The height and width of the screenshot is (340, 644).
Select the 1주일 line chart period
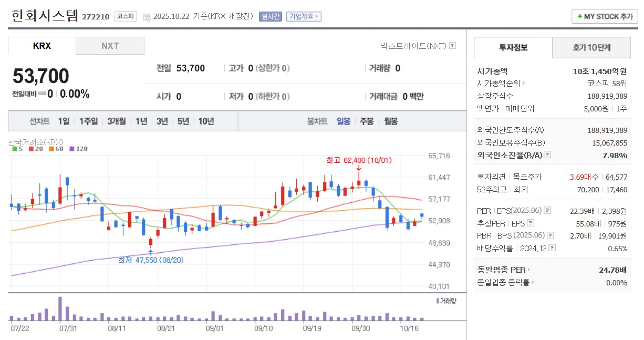pos(88,121)
